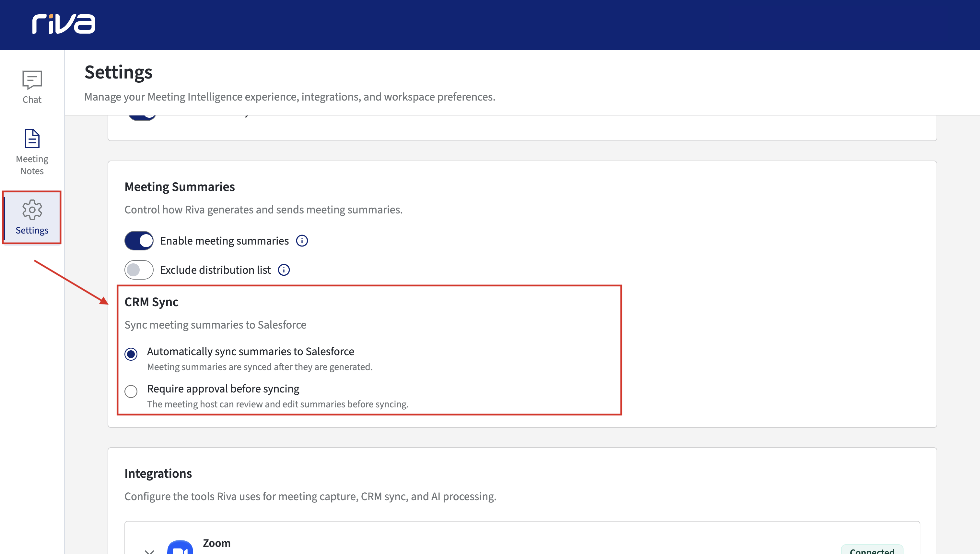
Task: Click the Zoom integration icon
Action: pyautogui.click(x=180, y=547)
